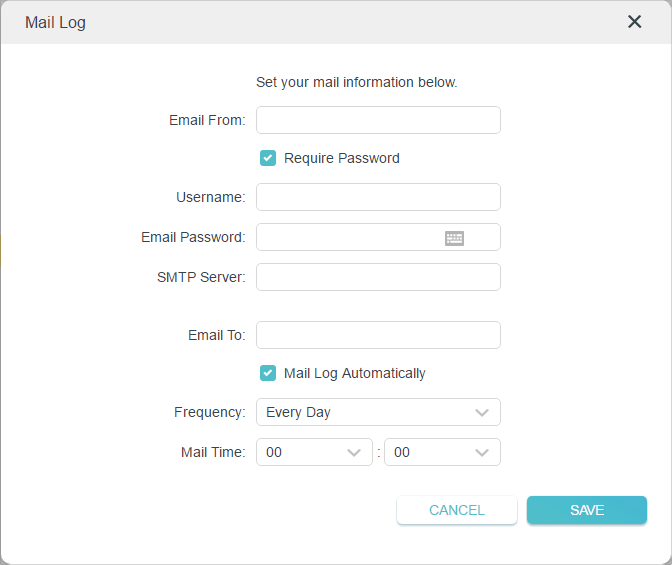This screenshot has height=565, width=672.
Task: Open the Mail Time hour dropdown
Action: click(x=314, y=452)
